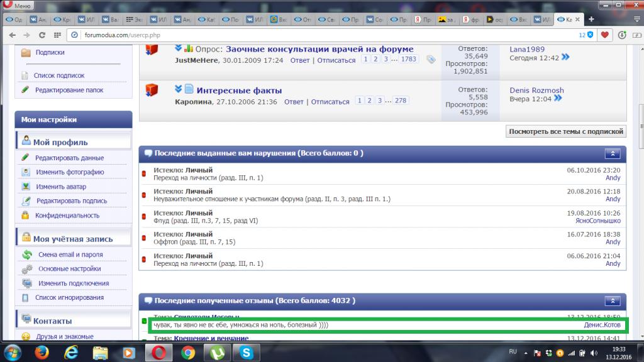This screenshot has width=644, height=362.
Task: Open Список подписок link in sidebar
Action: point(59,75)
